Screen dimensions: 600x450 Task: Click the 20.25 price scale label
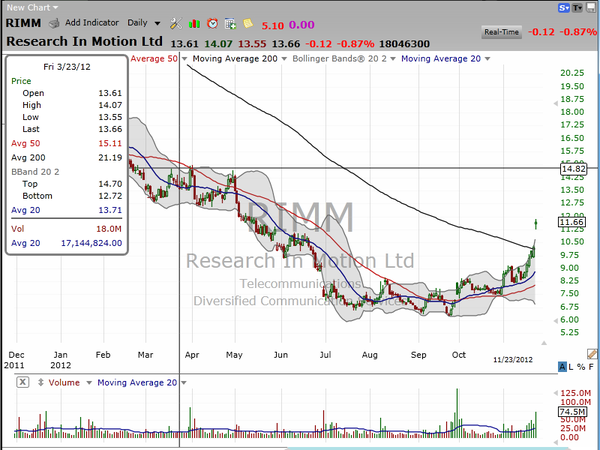(x=572, y=73)
